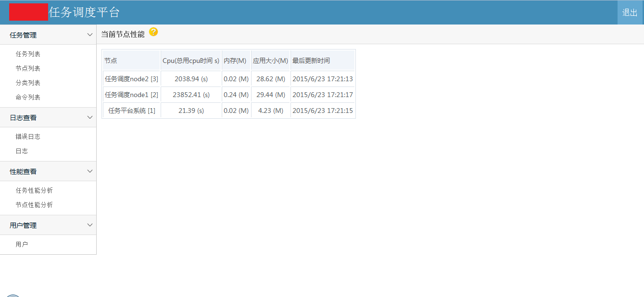The height and width of the screenshot is (297, 644).
Task: Click the 0.24 (M) memory value
Action: coord(236,95)
